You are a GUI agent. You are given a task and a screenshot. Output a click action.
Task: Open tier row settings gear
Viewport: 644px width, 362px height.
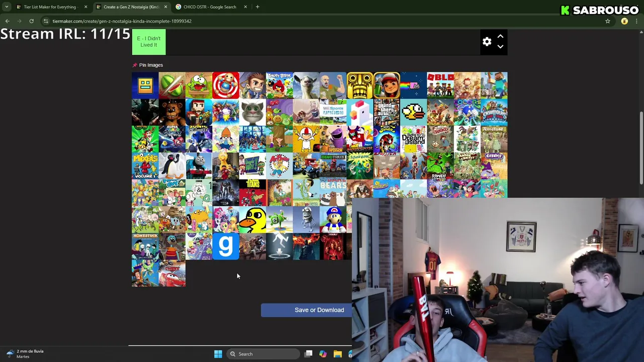[487, 42]
